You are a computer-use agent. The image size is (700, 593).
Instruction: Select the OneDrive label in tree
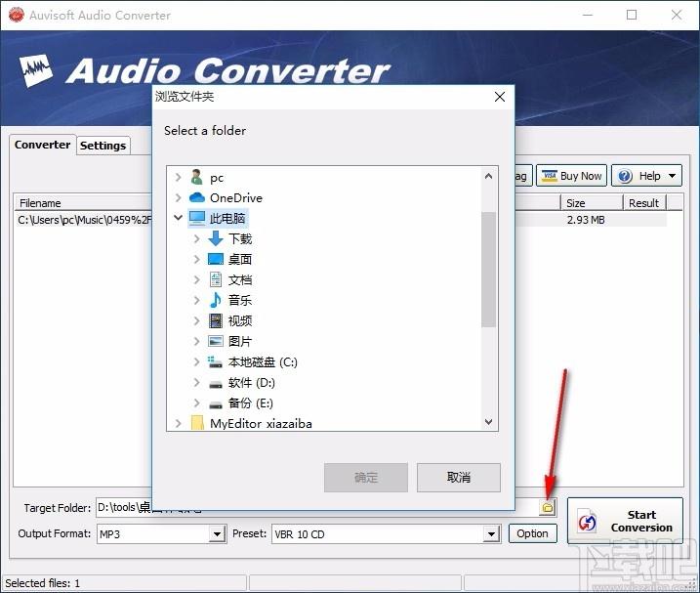(236, 197)
